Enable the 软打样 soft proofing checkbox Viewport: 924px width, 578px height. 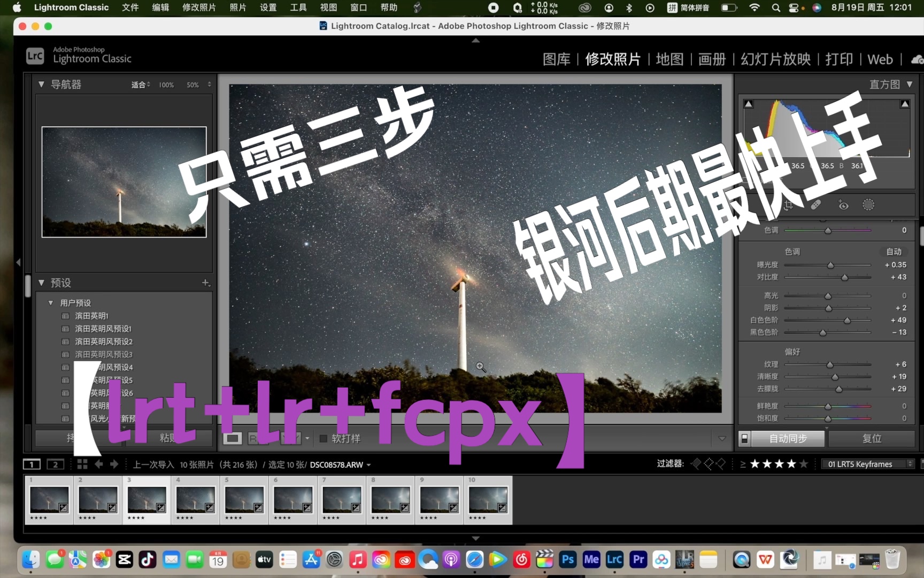pos(323,438)
